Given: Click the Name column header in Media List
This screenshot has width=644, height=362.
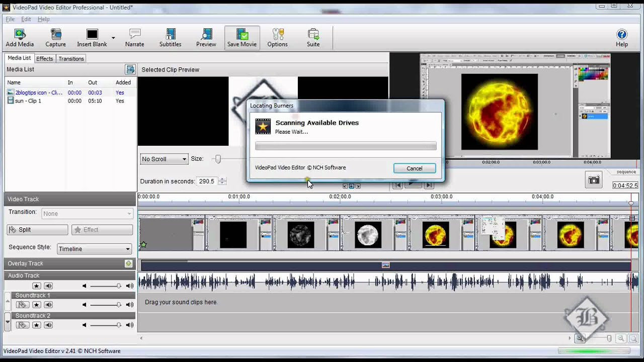Looking at the screenshot, I should pos(14,82).
